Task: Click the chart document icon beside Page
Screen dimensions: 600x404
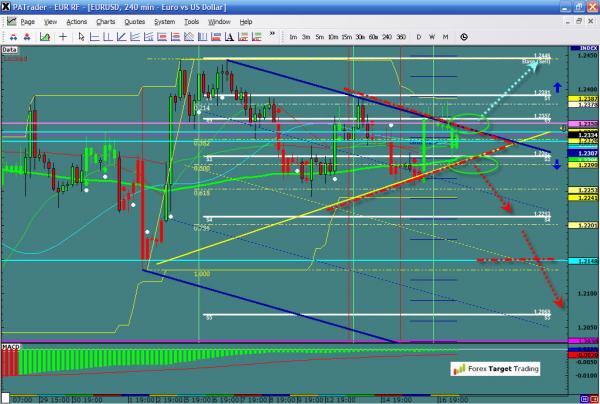Action: coord(11,21)
